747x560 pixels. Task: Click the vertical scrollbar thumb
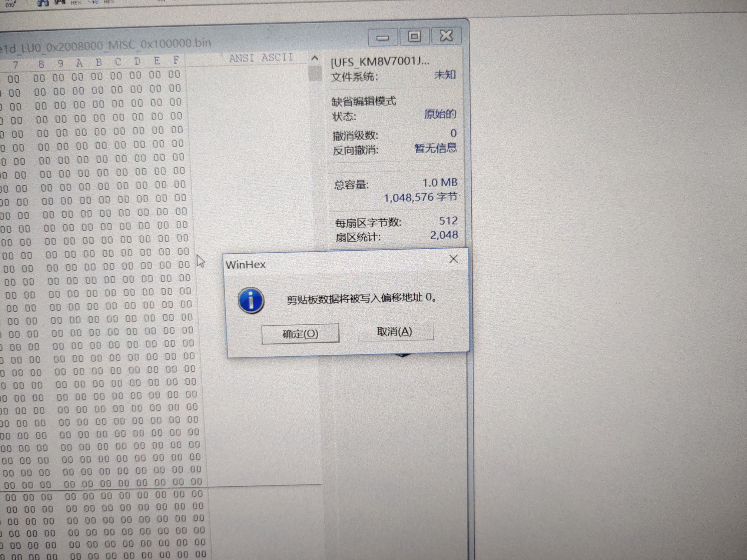coord(315,74)
